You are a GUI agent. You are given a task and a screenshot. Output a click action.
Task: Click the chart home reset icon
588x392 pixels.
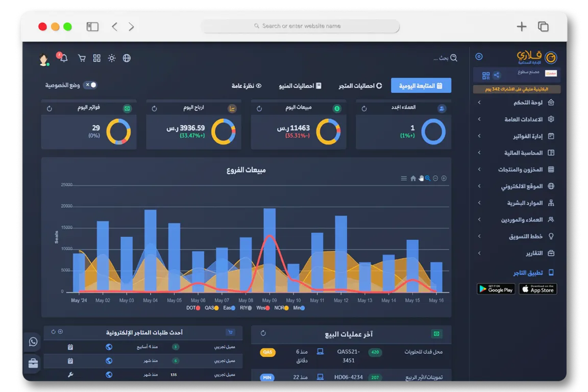pos(413,179)
